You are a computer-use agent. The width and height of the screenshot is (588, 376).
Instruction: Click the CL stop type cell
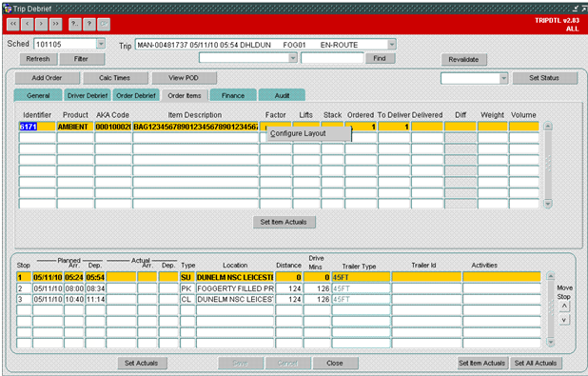pyautogui.click(x=187, y=300)
